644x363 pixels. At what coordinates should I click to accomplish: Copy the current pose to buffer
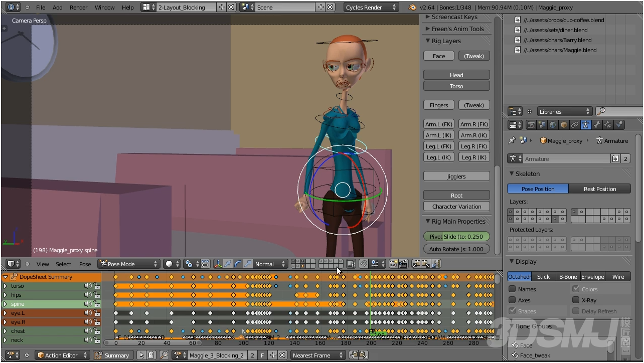point(416,264)
